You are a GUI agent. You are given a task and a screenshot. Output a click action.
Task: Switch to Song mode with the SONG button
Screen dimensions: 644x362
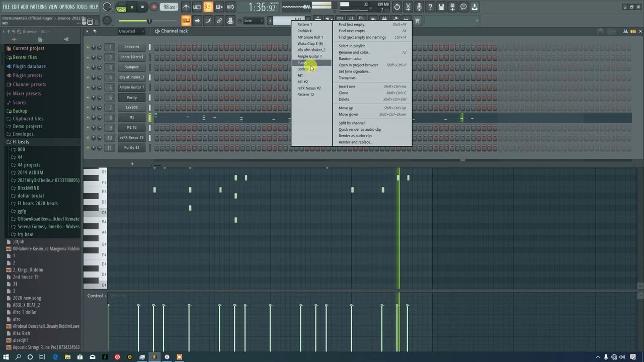pyautogui.click(x=121, y=9)
